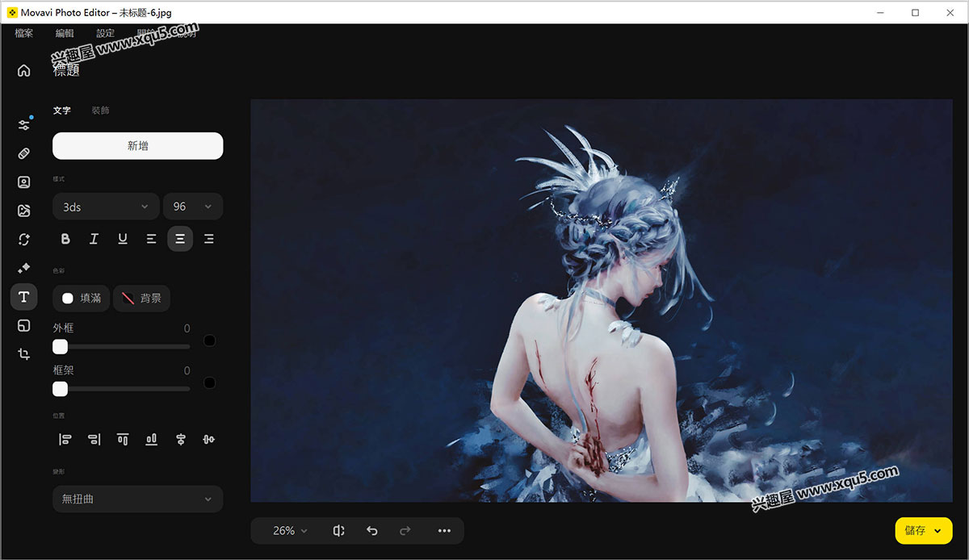Screen dimensions: 969x560
Task: Maximize the Movavi Photo Editor window
Action: (x=915, y=12)
